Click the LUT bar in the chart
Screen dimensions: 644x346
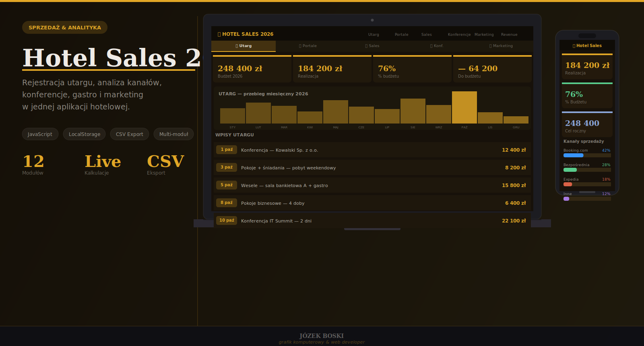pyautogui.click(x=258, y=113)
